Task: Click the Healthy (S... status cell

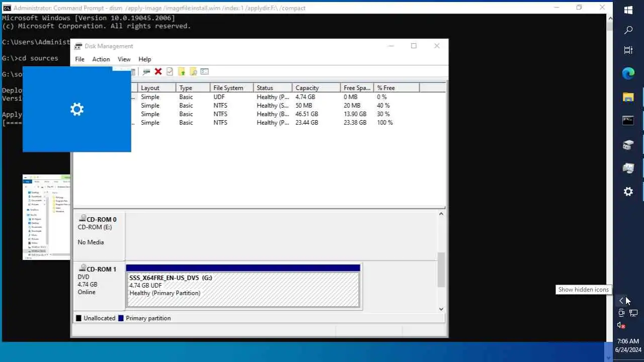Action: (x=273, y=106)
